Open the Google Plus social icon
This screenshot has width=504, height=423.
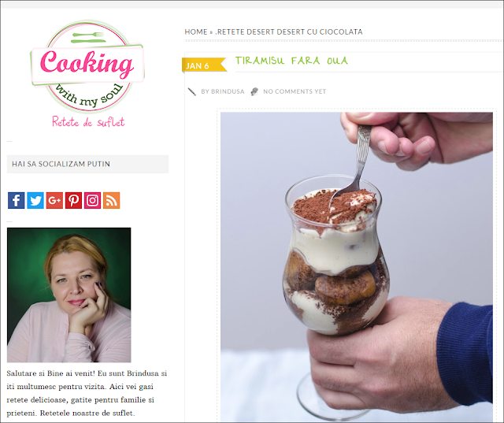click(x=54, y=200)
